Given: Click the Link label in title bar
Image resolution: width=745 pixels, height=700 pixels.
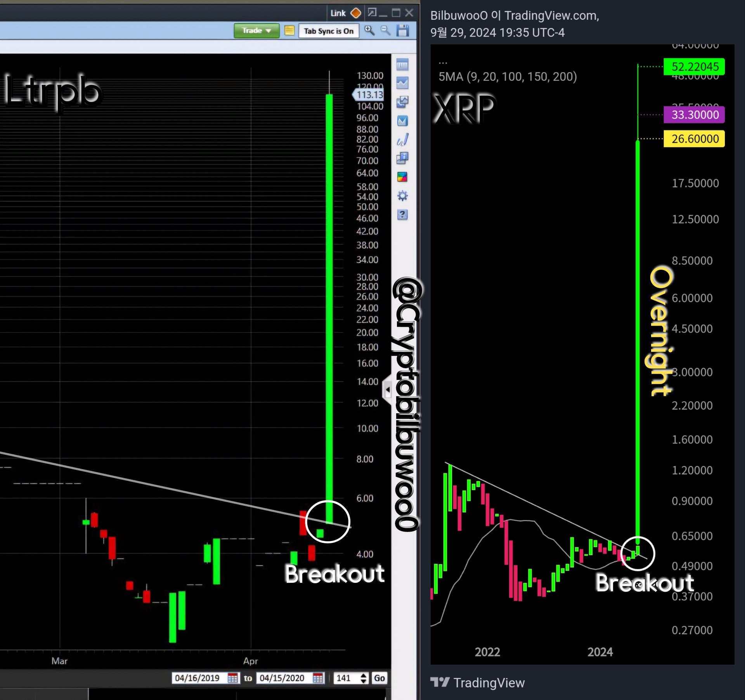Looking at the screenshot, I should 338,13.
